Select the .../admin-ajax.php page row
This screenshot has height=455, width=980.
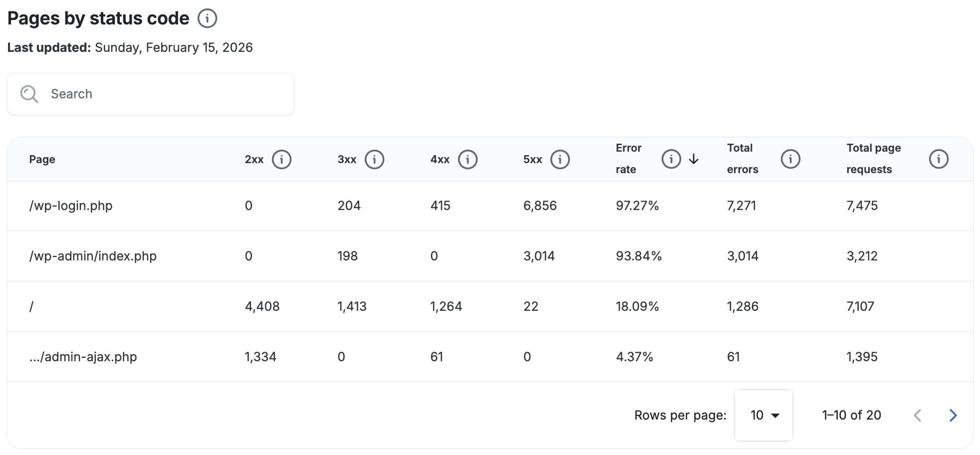tap(83, 357)
